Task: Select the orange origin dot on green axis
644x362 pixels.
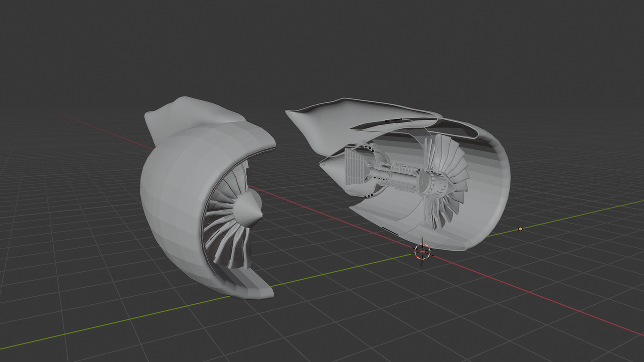Action: pos(520,229)
